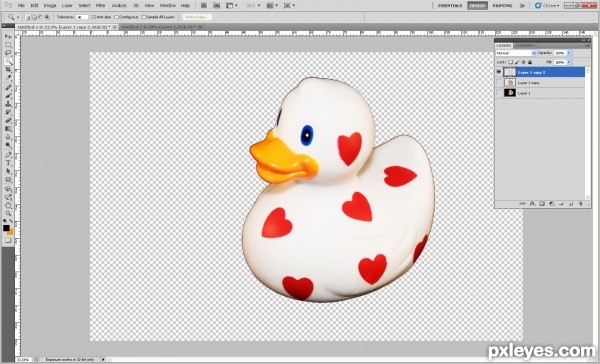This screenshot has height=364, width=600.
Task: Hide Layer 1 copy 2 with eye icon
Action: (499, 72)
